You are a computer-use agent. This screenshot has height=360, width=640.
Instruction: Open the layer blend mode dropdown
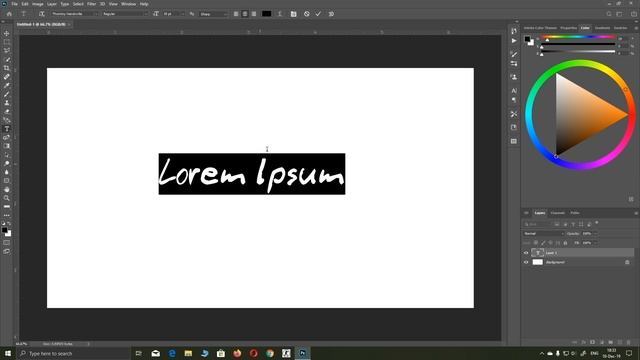click(x=544, y=233)
